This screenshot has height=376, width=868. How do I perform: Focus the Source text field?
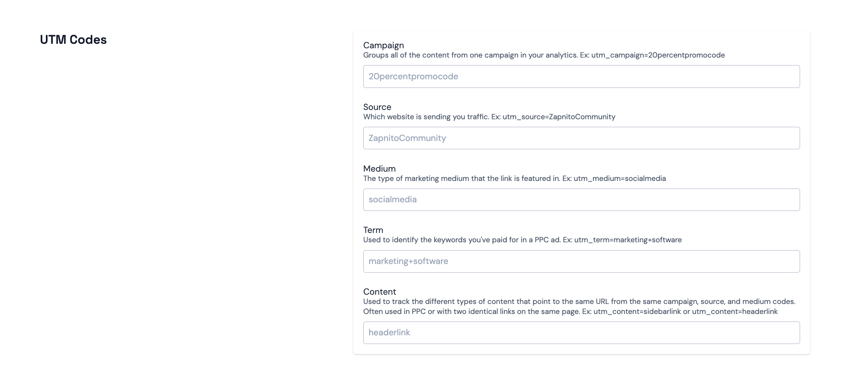(581, 138)
